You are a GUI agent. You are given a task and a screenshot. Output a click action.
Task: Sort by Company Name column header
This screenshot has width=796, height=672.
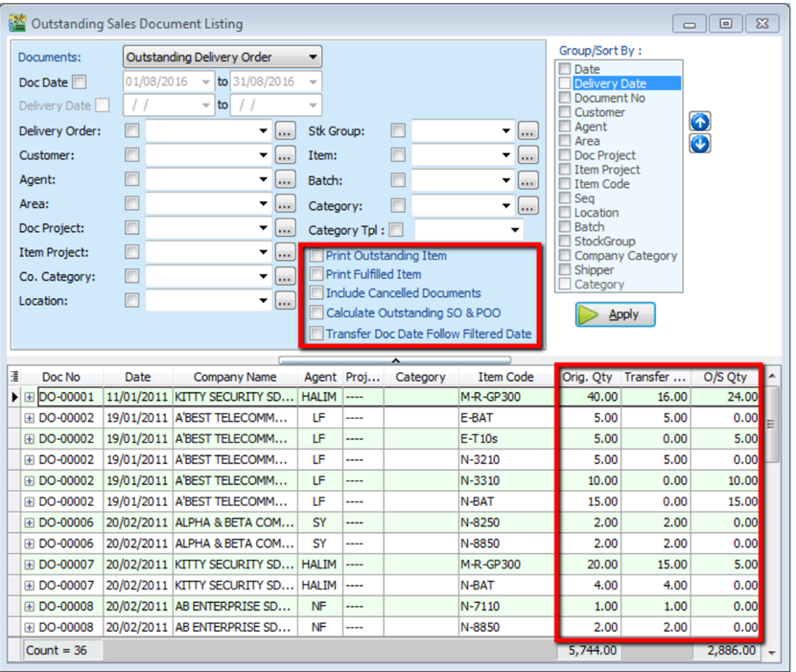tap(234, 378)
